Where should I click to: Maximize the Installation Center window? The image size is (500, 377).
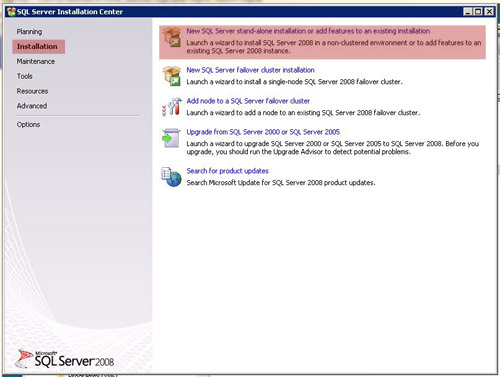click(x=478, y=12)
